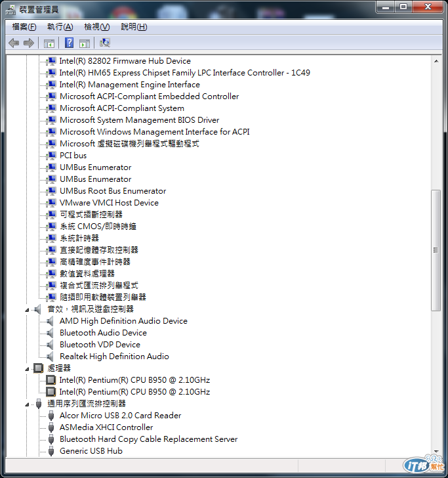This screenshot has height=478, width=448.
Task: Collapse the 通用序列匯流排控制器 category
Action: [27, 405]
